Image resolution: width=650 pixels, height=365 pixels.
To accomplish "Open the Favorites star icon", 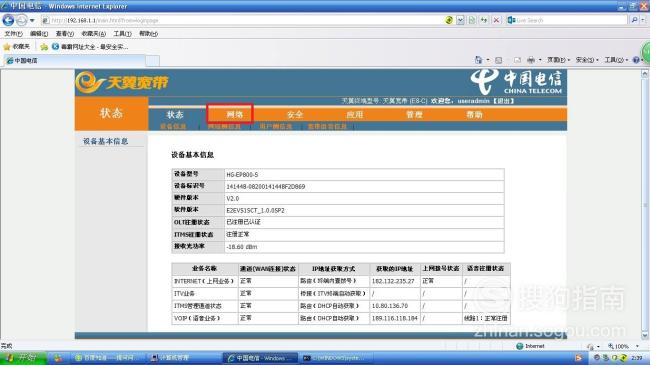I will [7, 47].
